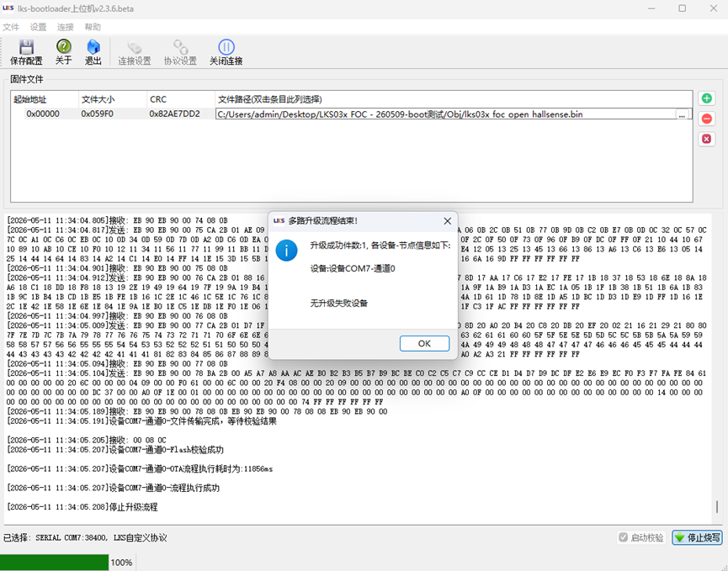Close the 多路升级流程结束 dialog
Image resolution: width=728 pixels, height=571 pixels.
[x=447, y=221]
